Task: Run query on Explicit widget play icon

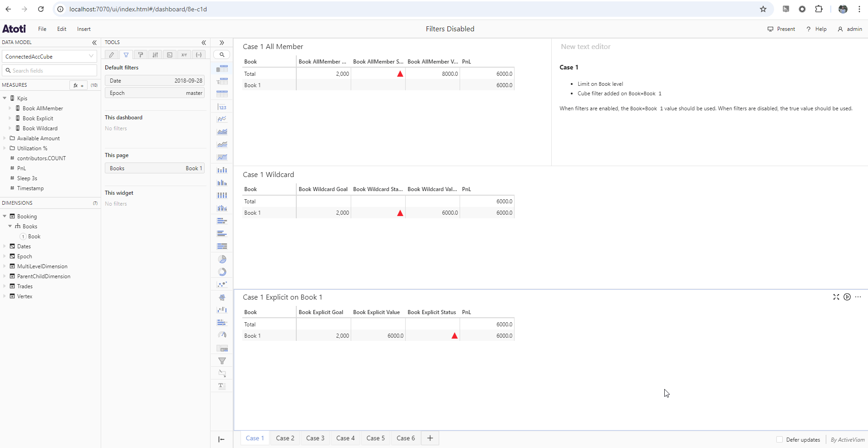Action: tap(847, 297)
